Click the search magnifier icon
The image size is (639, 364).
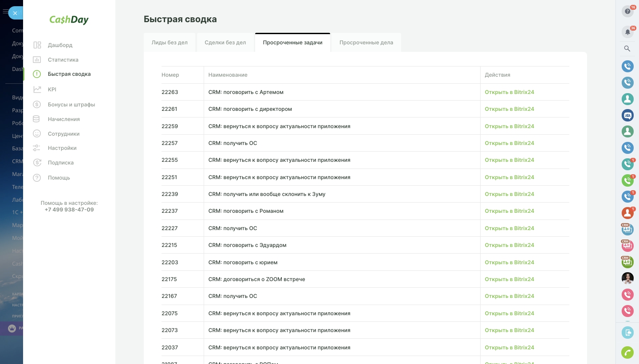coord(627,49)
